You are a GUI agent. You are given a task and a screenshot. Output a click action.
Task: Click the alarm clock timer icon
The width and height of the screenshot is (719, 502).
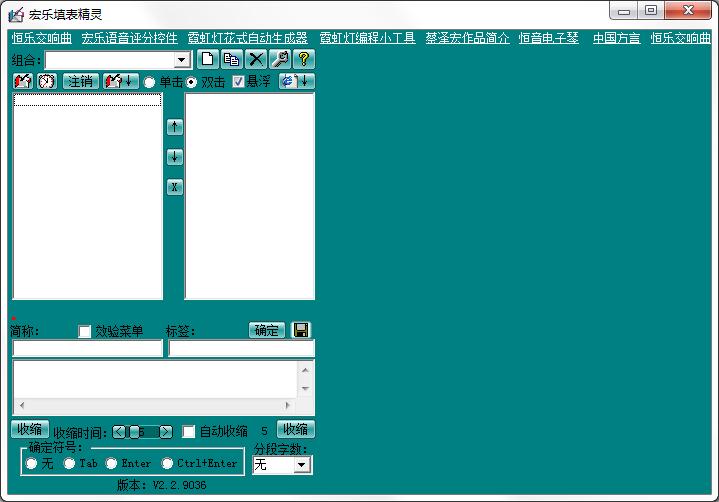47,82
